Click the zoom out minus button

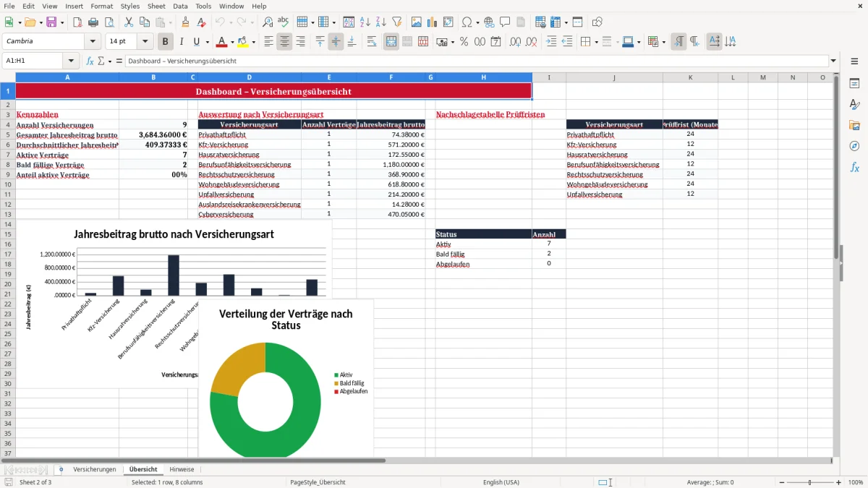781,482
